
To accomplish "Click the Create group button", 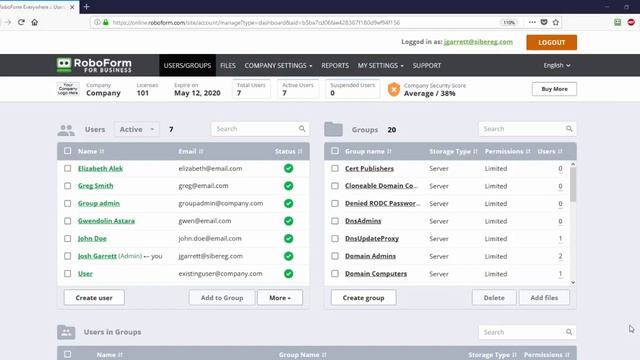I will click(363, 298).
